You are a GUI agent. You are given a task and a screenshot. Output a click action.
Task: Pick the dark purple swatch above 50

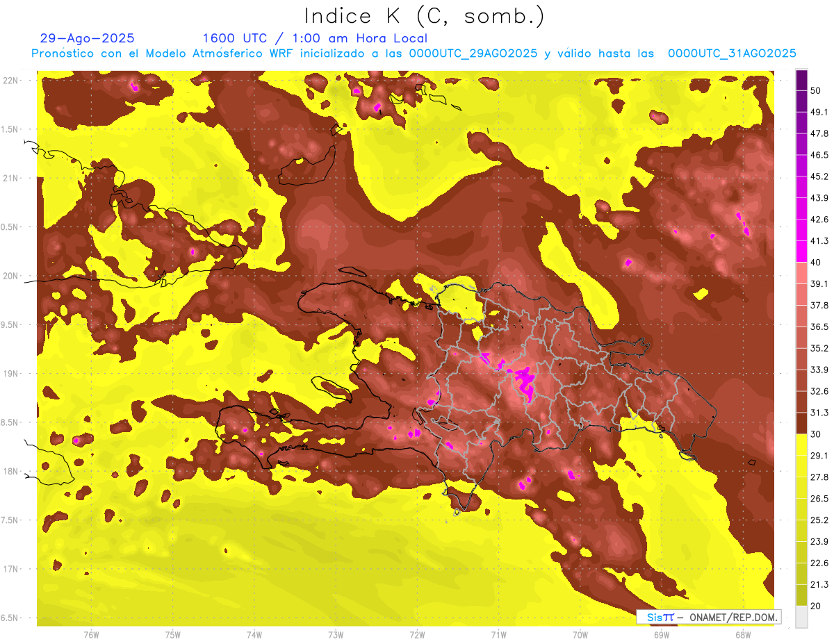click(x=801, y=80)
